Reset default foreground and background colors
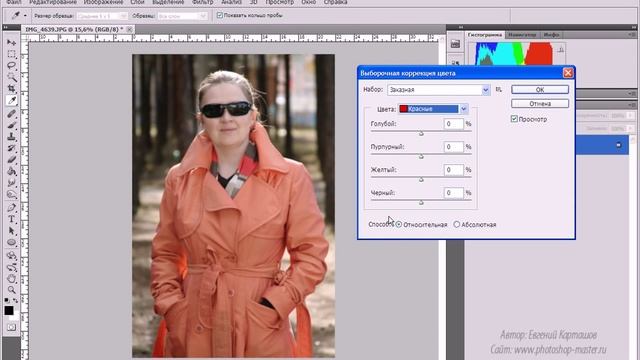This screenshot has height=360, width=640. click(7, 300)
